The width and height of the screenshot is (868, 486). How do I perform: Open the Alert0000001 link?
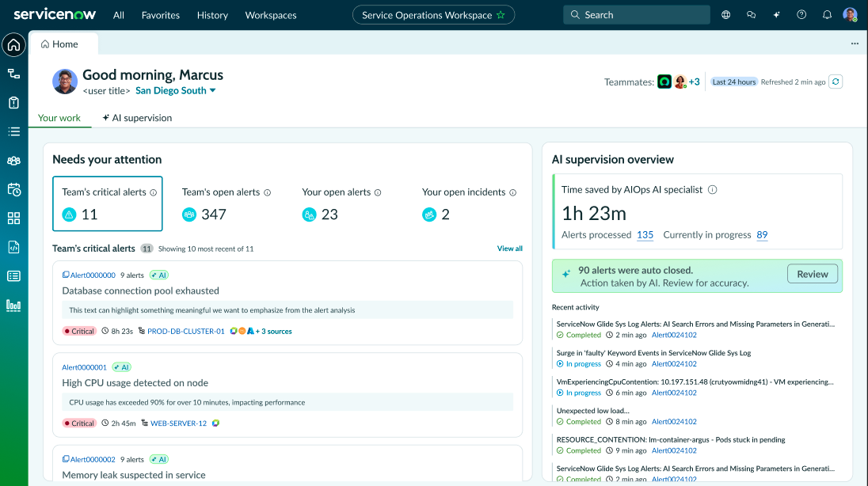click(84, 367)
